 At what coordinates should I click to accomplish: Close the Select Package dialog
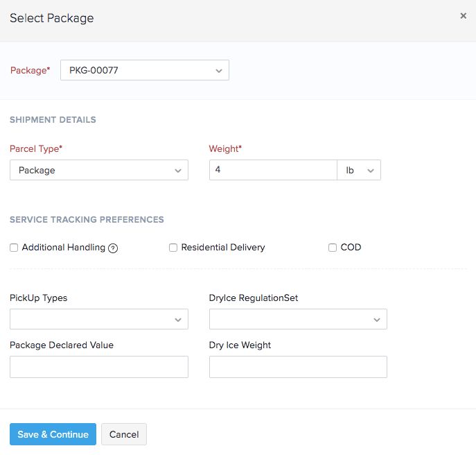[463, 16]
